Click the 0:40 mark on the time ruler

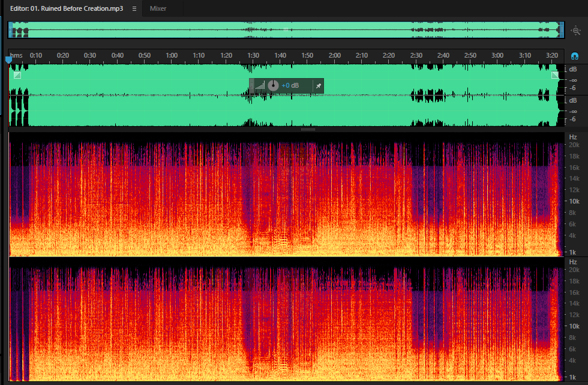(x=118, y=55)
